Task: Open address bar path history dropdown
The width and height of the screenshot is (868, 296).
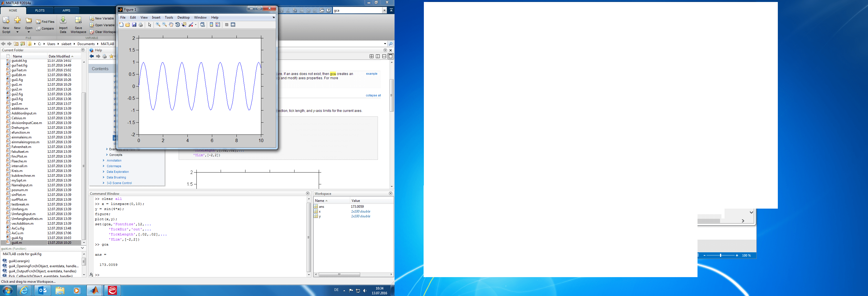Action: pos(385,44)
